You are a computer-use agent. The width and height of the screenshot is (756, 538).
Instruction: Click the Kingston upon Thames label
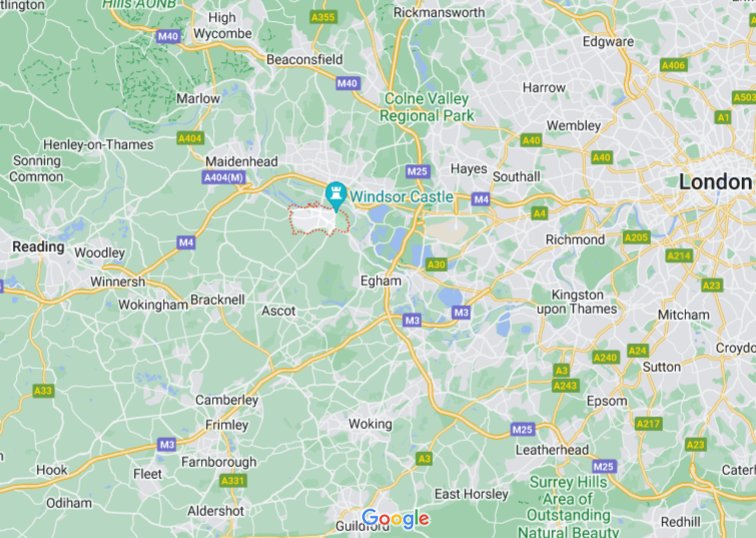[577, 302]
